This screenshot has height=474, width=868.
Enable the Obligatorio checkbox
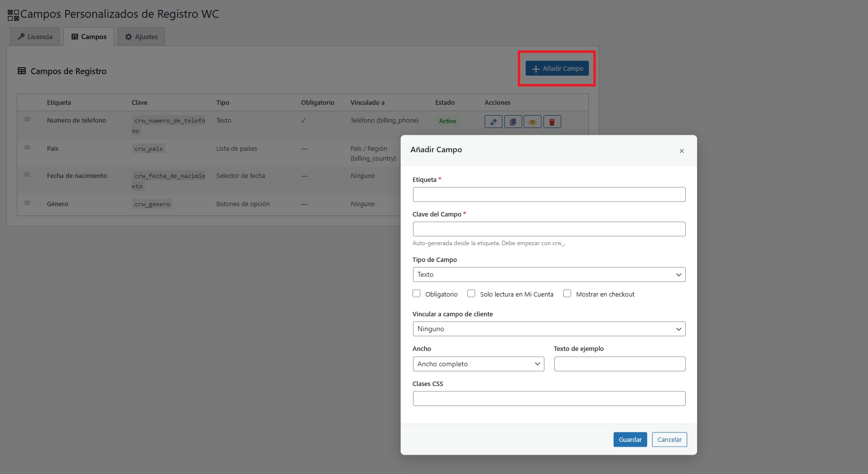pyautogui.click(x=416, y=294)
